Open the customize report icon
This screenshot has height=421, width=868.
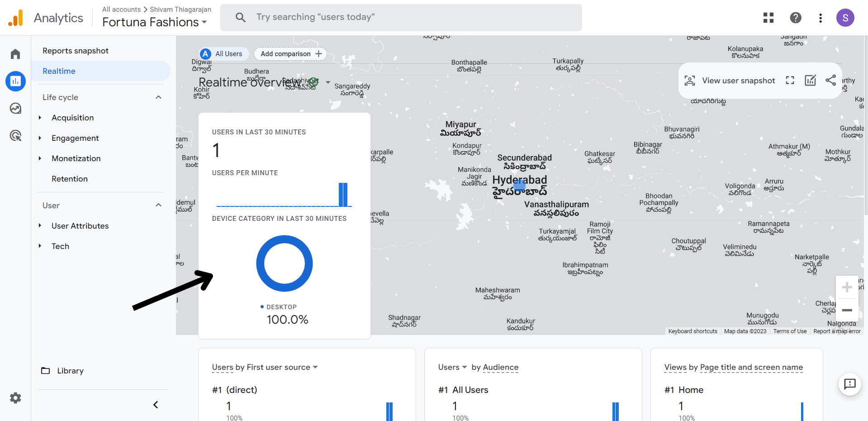click(810, 81)
